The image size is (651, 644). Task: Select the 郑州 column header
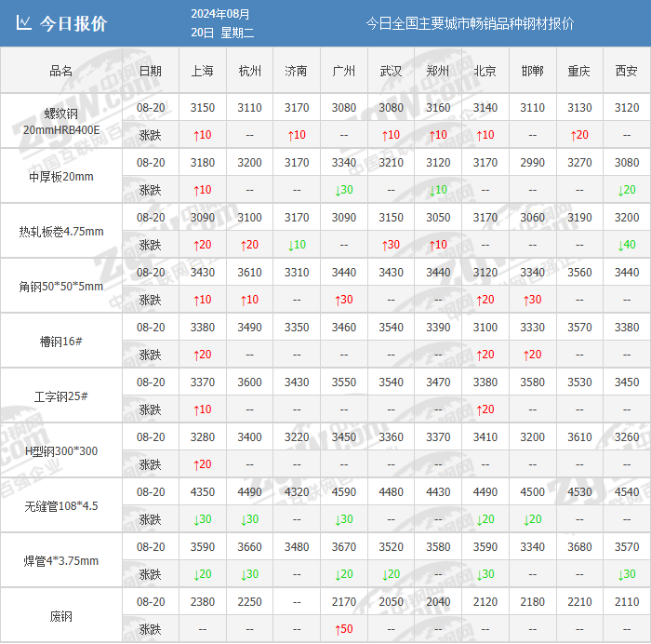tap(438, 71)
